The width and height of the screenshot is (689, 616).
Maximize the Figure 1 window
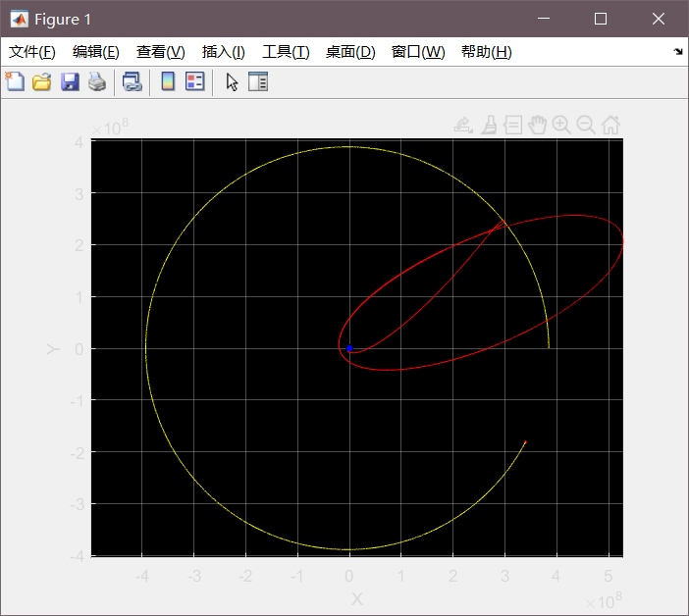601,19
